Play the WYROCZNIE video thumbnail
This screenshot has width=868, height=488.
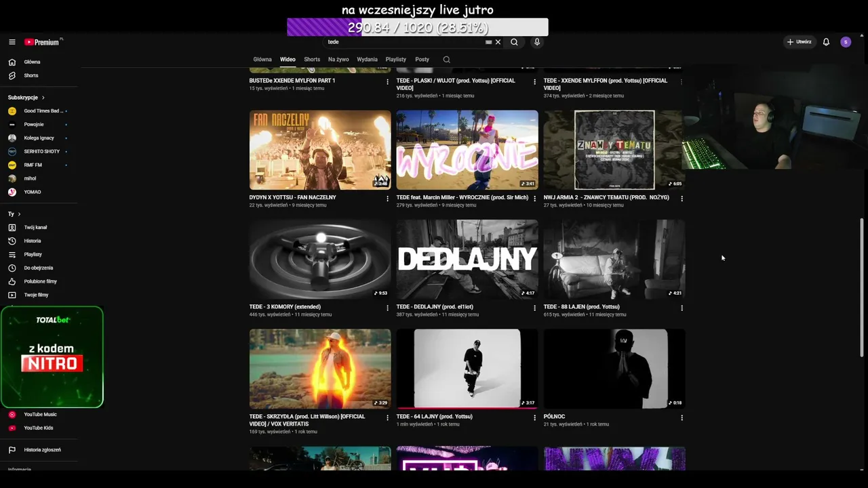tap(467, 150)
